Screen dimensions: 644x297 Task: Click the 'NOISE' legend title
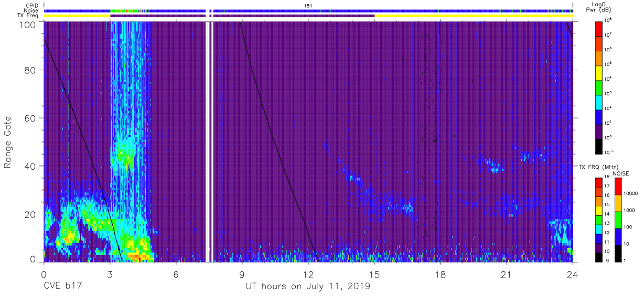tap(620, 173)
